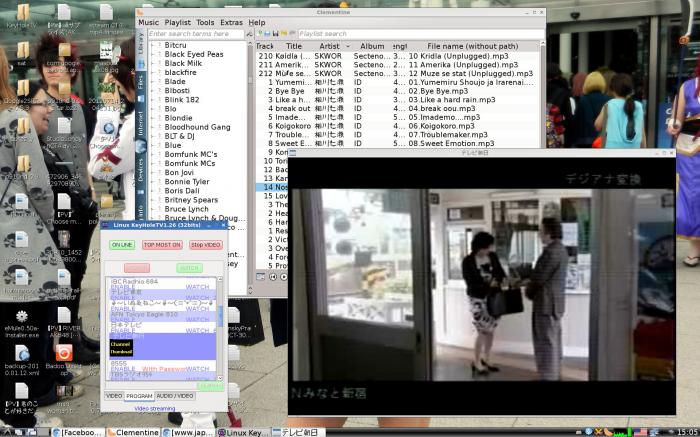Switch to the Linux Key... taskbar button
The image size is (700, 437).
[243, 432]
